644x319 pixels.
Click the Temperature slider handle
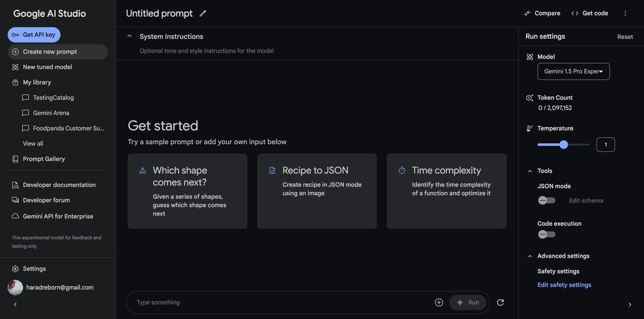point(563,144)
